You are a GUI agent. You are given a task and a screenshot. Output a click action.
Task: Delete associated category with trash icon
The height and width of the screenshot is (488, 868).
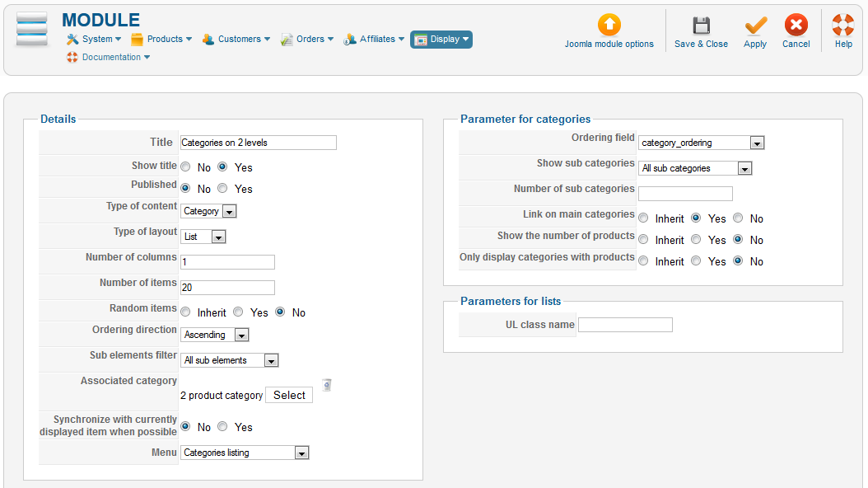pos(327,385)
